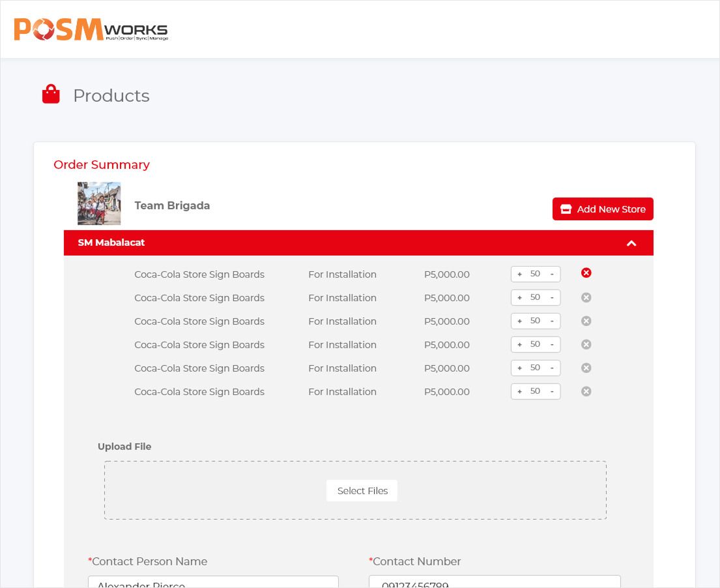Click the quantity value 50 in sixth row
The height and width of the screenshot is (588, 720).
click(535, 391)
